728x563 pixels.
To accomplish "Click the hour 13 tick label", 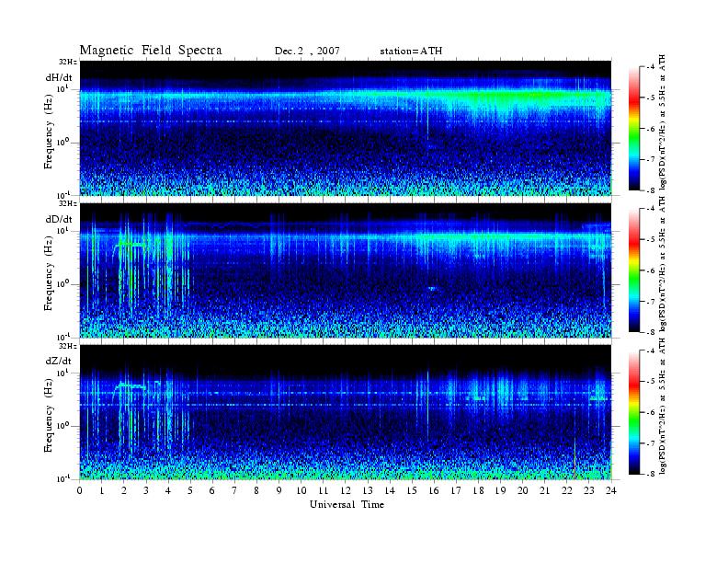I will tap(368, 490).
